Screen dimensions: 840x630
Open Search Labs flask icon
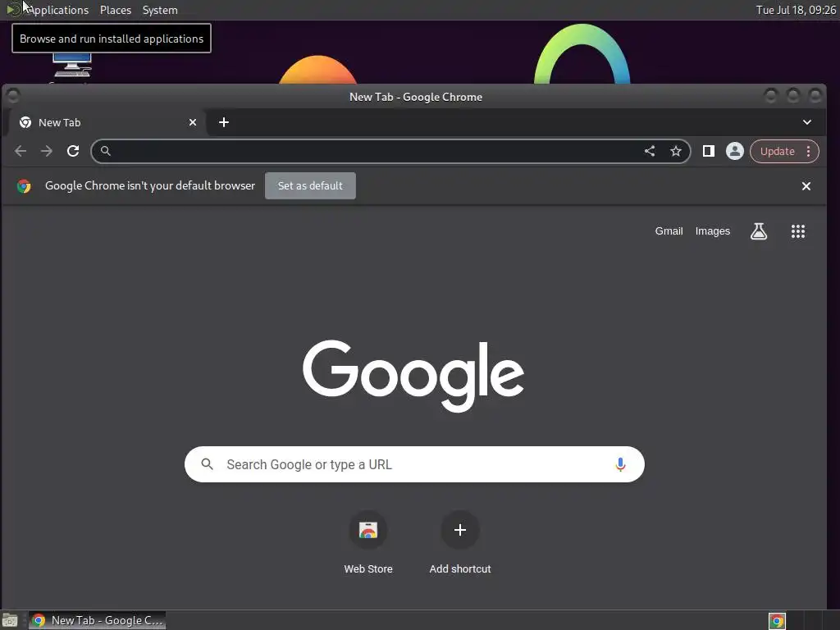coord(759,231)
